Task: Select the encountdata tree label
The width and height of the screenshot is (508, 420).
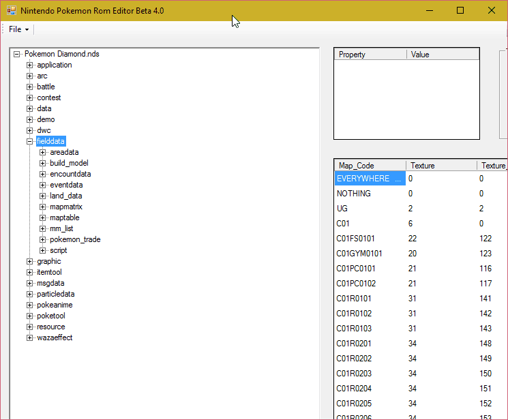Action: point(70,174)
